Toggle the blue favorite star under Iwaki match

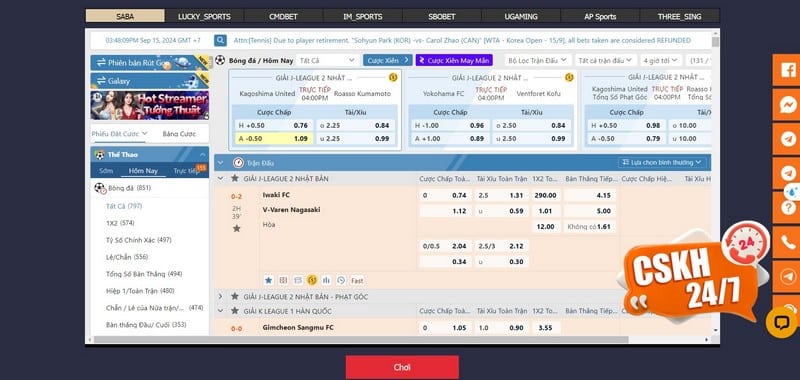[x=269, y=280]
